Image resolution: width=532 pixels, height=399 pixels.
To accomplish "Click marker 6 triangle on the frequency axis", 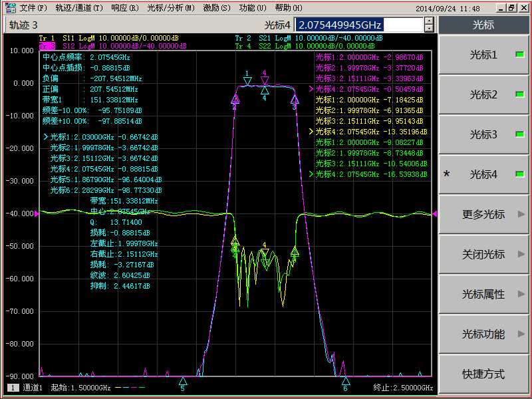I will 345,381.
